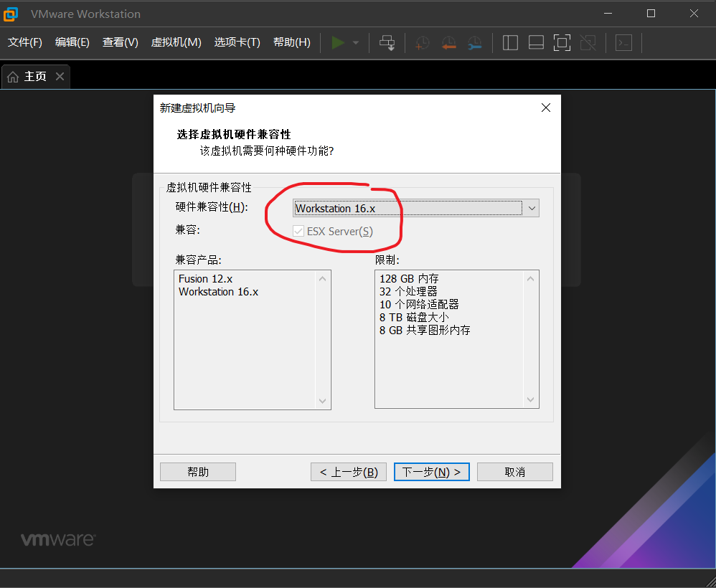Click 8 TB 磁盘大小 limit entry

414,317
